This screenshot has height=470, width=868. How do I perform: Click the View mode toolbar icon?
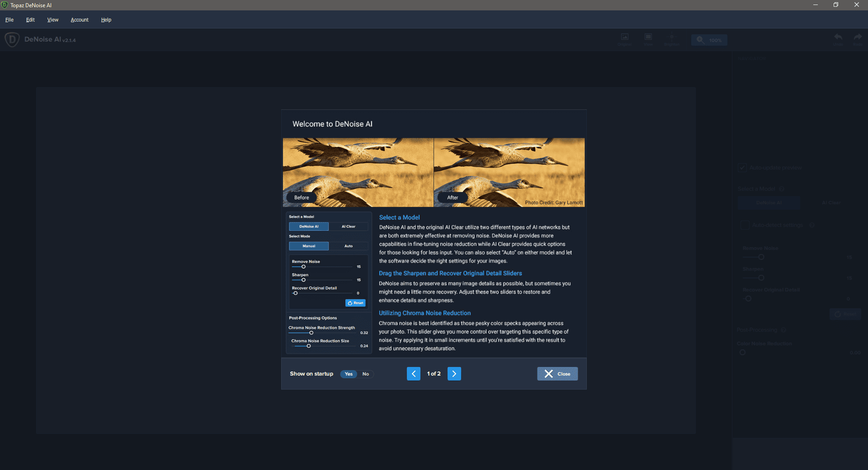pos(648,39)
